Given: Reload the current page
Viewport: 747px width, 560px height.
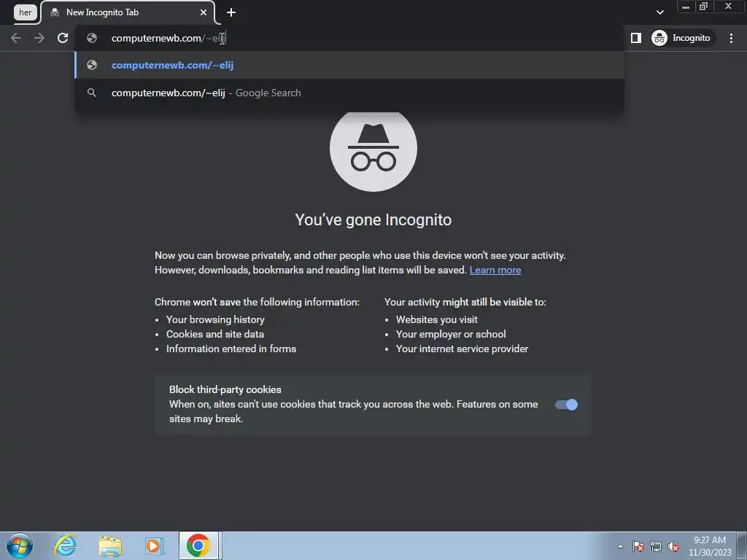Looking at the screenshot, I should [63, 38].
